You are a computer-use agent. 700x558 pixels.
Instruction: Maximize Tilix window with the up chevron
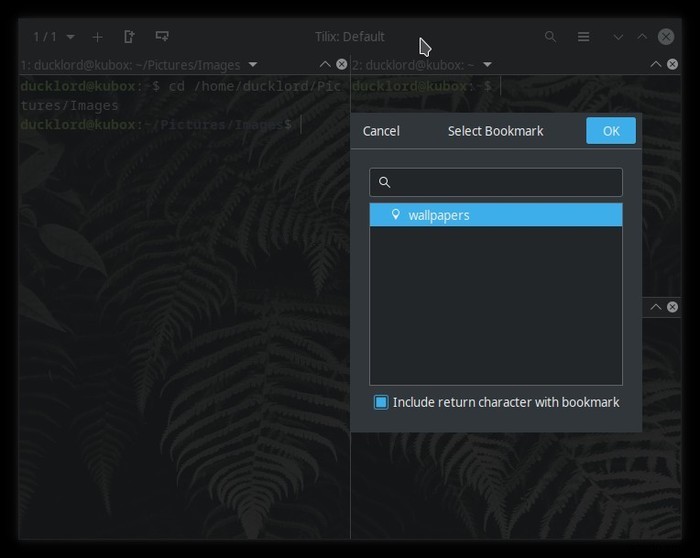tap(642, 37)
